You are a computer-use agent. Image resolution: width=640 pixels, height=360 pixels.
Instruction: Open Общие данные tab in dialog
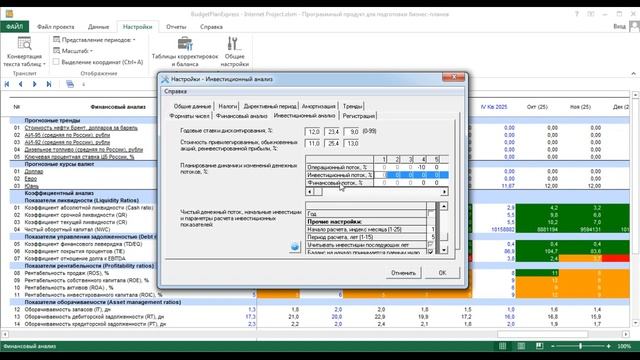(192, 106)
